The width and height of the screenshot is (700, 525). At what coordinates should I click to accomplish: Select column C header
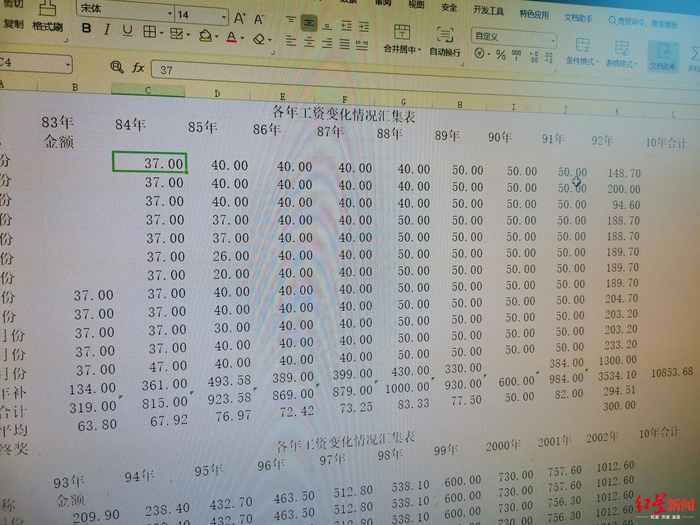point(148,90)
